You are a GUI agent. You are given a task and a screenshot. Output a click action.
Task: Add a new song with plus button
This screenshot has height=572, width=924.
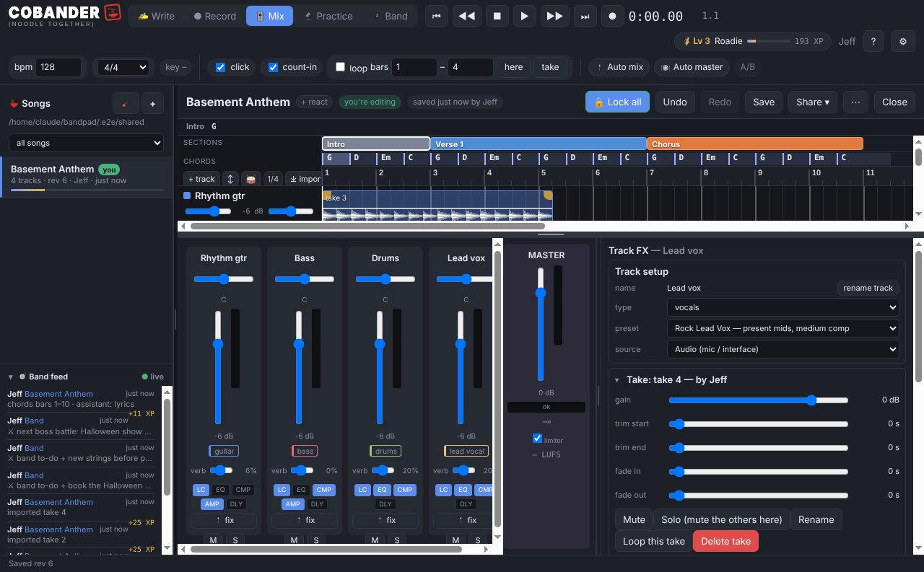coord(152,104)
